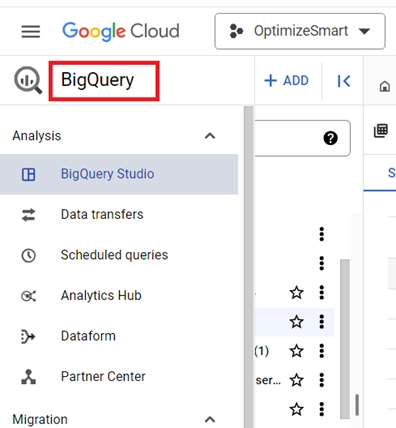Screen dimensions: 396x428
Task: Click the explorer pane vertical scrollbar
Action: coord(345,338)
